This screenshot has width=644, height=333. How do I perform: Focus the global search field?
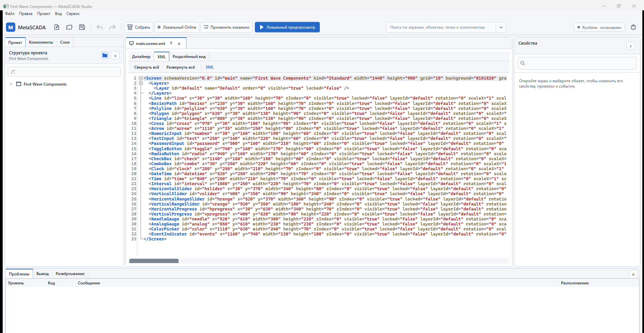(x=441, y=27)
